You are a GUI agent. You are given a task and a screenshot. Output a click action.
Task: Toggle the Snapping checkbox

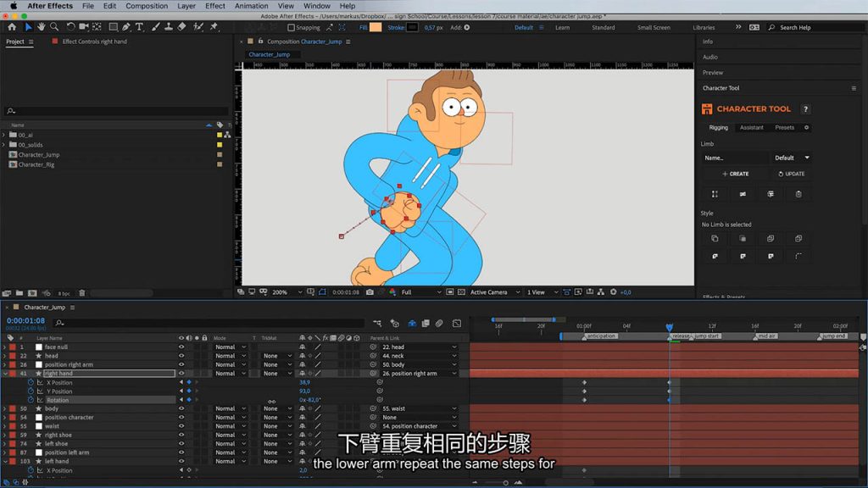(292, 27)
